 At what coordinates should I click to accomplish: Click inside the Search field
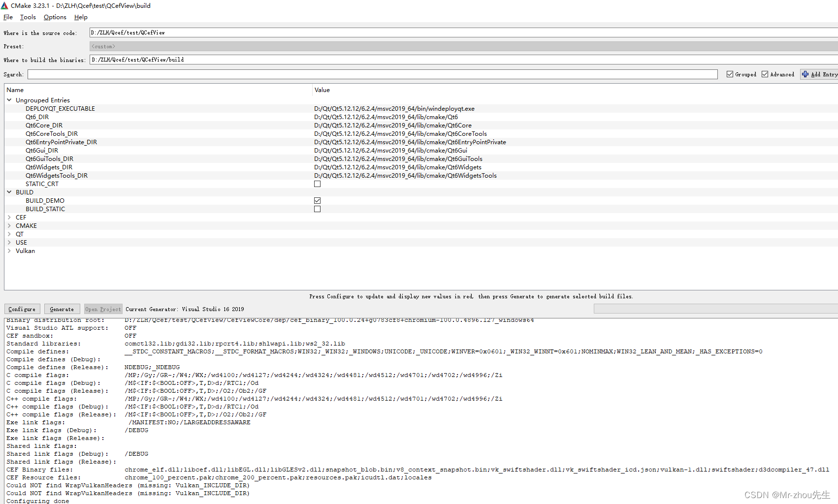click(x=345, y=74)
